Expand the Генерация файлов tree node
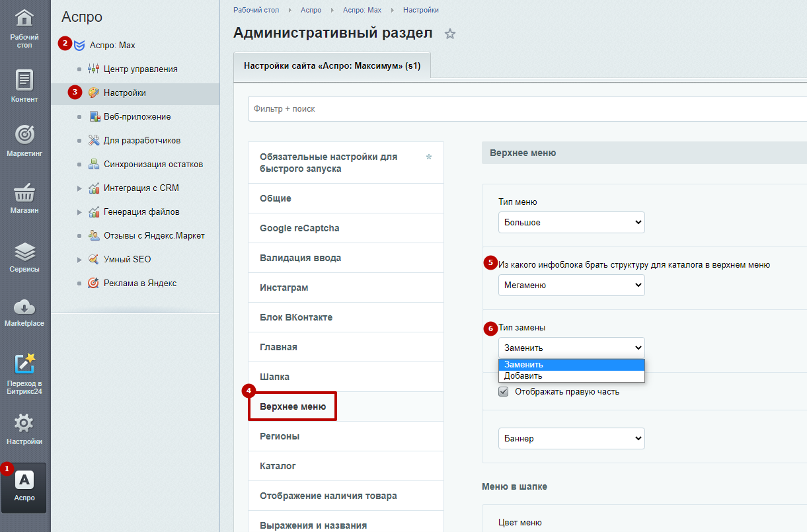This screenshot has width=807, height=532. click(x=80, y=211)
